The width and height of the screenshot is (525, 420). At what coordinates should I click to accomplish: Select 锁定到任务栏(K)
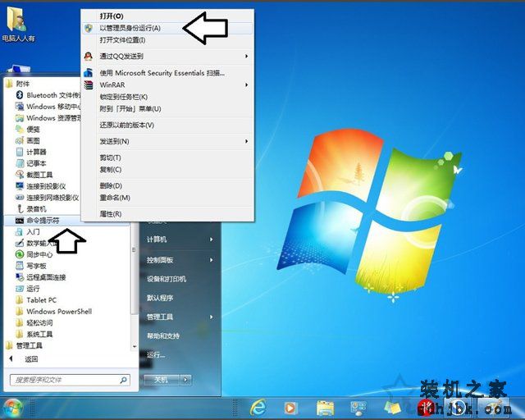pyautogui.click(x=124, y=97)
